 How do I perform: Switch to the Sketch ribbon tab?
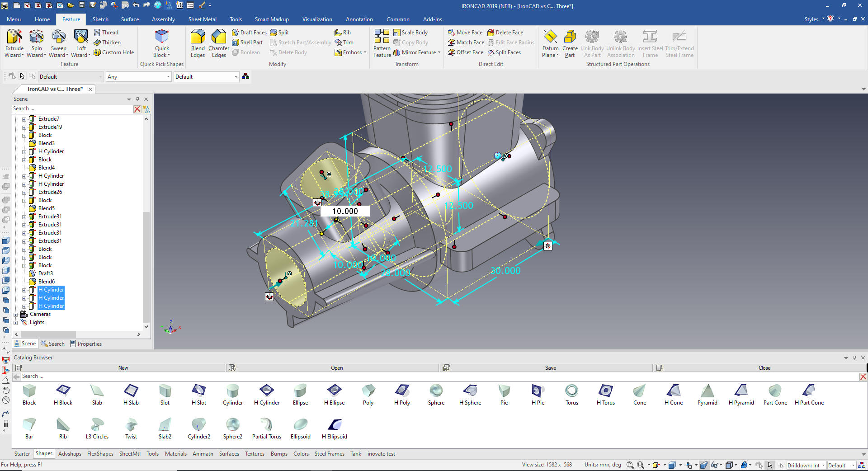point(100,19)
